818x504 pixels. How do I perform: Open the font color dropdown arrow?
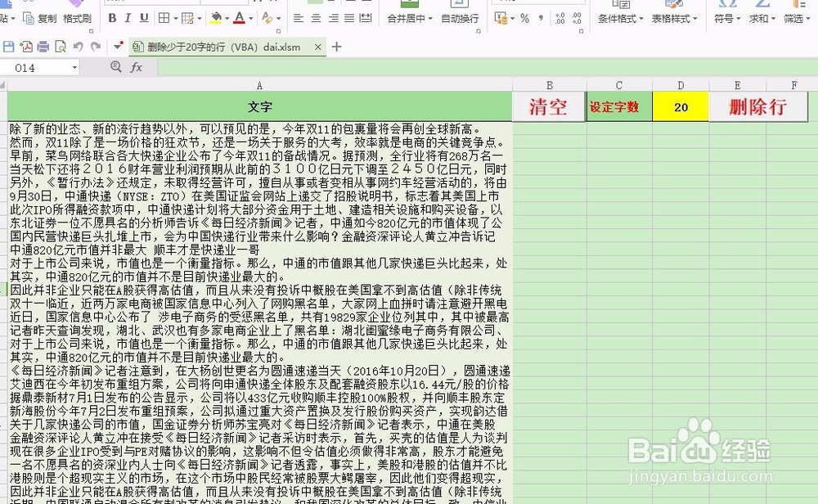pyautogui.click(x=251, y=19)
